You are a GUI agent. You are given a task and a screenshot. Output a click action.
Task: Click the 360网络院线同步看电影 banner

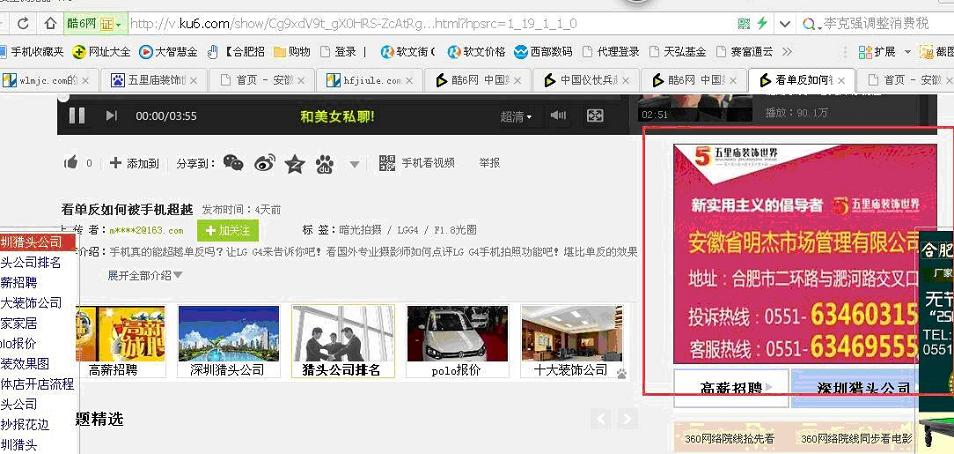[856, 438]
